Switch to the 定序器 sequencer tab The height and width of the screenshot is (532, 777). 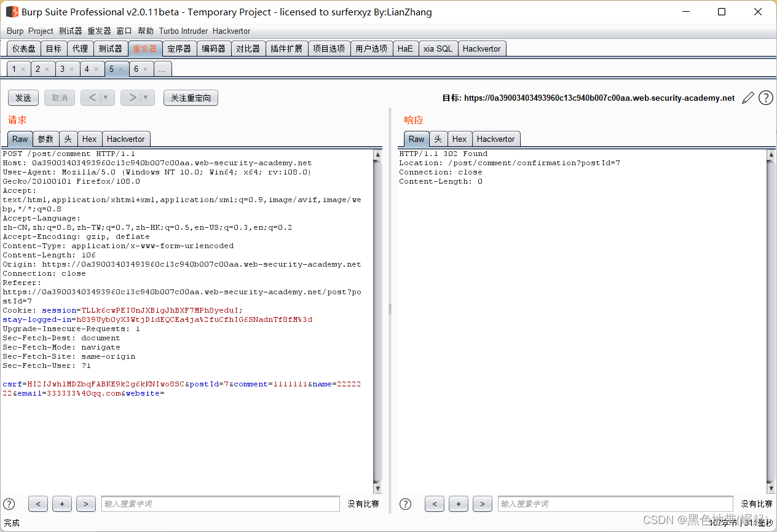(x=179, y=49)
